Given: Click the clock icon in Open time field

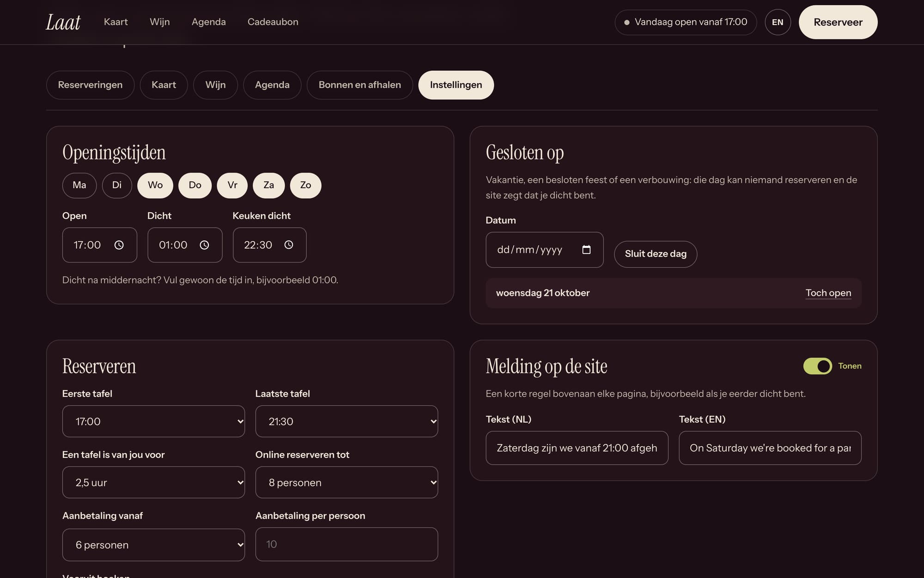Looking at the screenshot, I should tap(119, 245).
